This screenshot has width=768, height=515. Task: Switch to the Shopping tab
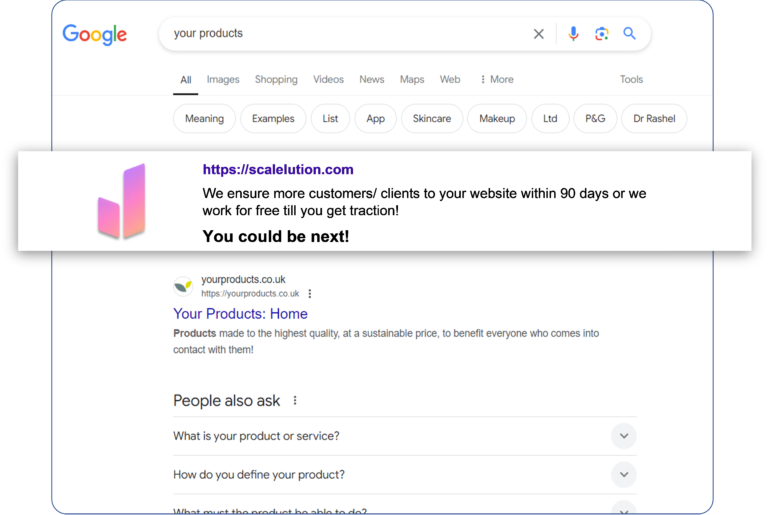[276, 80]
